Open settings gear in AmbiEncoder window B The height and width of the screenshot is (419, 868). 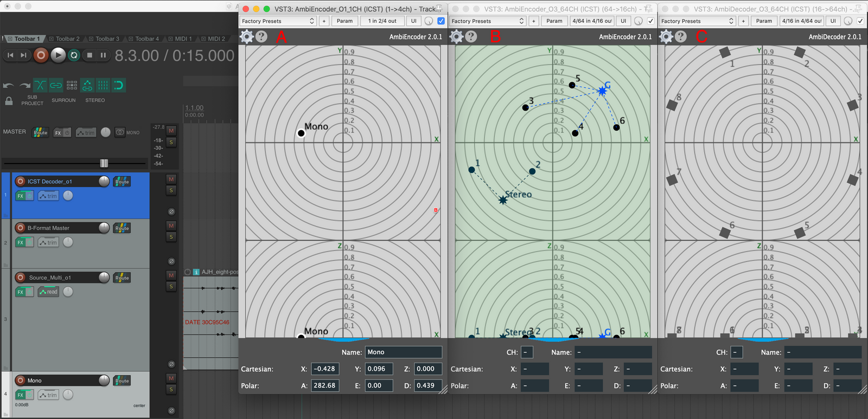(457, 36)
